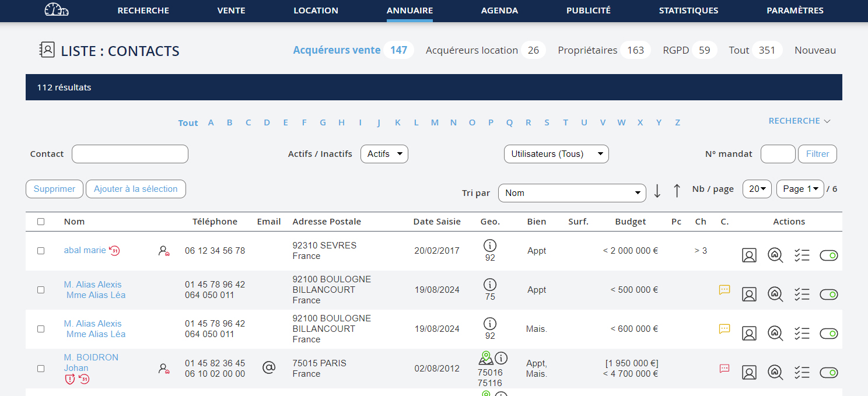The height and width of the screenshot is (396, 868).
Task: Open the Tri par Nom dropdown
Action: [572, 193]
